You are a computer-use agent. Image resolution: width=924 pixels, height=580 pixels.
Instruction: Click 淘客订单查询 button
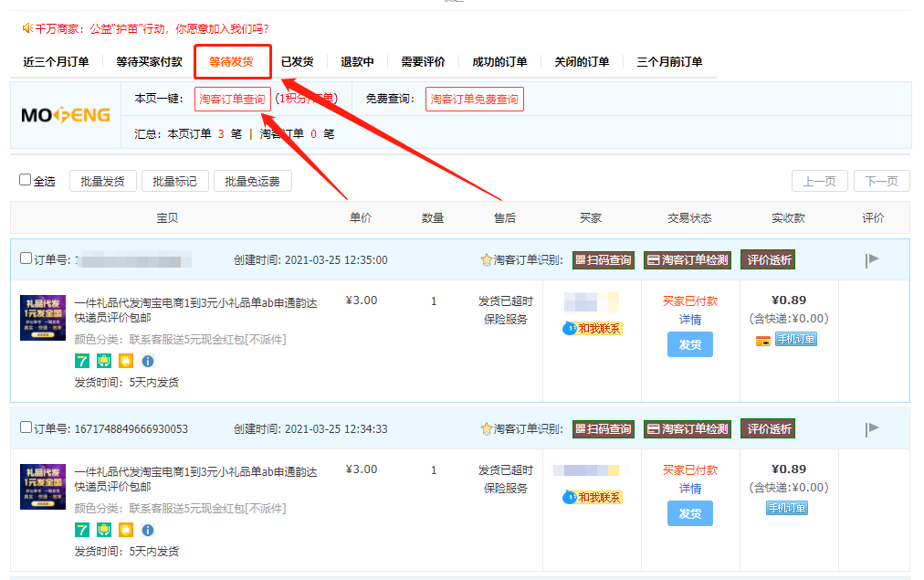[x=233, y=99]
